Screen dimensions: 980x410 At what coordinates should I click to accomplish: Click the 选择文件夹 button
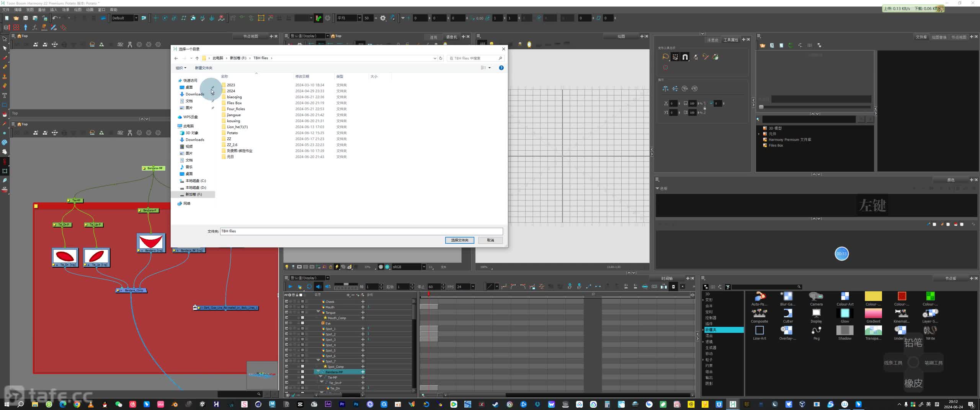coord(459,240)
